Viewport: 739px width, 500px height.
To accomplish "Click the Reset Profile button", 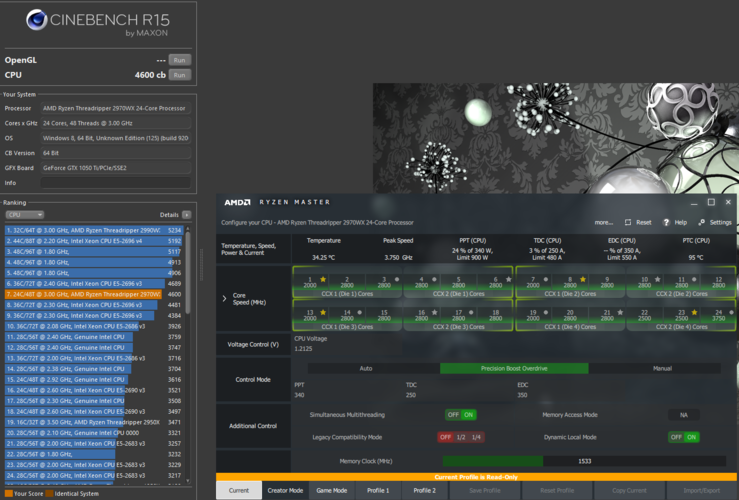I will pyautogui.click(x=557, y=491).
